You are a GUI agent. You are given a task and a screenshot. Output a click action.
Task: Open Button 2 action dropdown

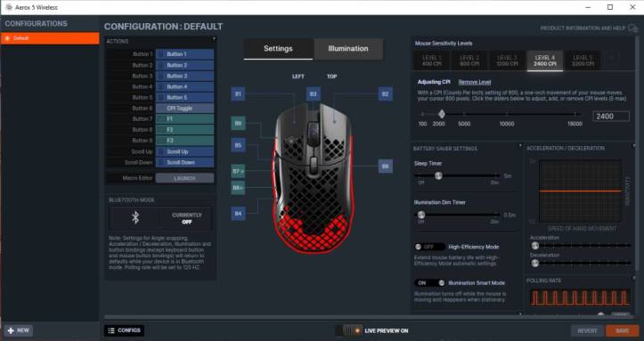[184, 65]
